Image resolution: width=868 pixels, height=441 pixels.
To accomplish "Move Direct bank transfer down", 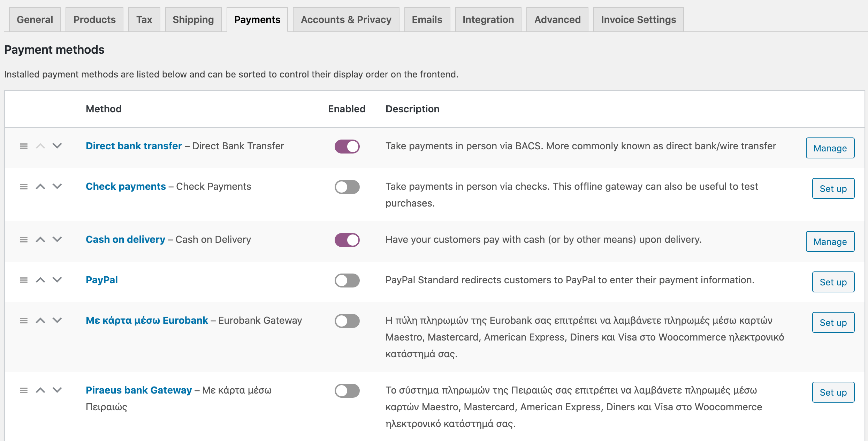I will (57, 146).
